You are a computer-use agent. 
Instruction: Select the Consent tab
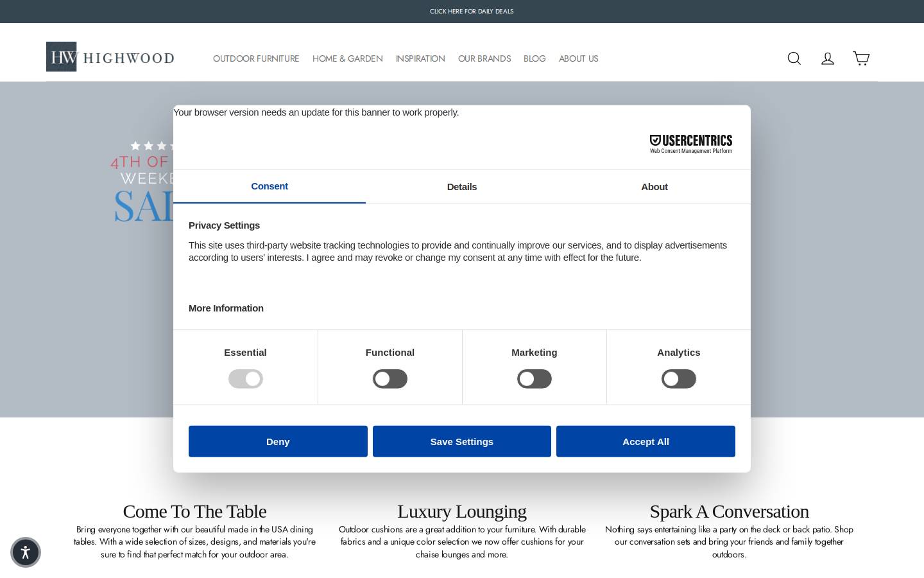269,186
